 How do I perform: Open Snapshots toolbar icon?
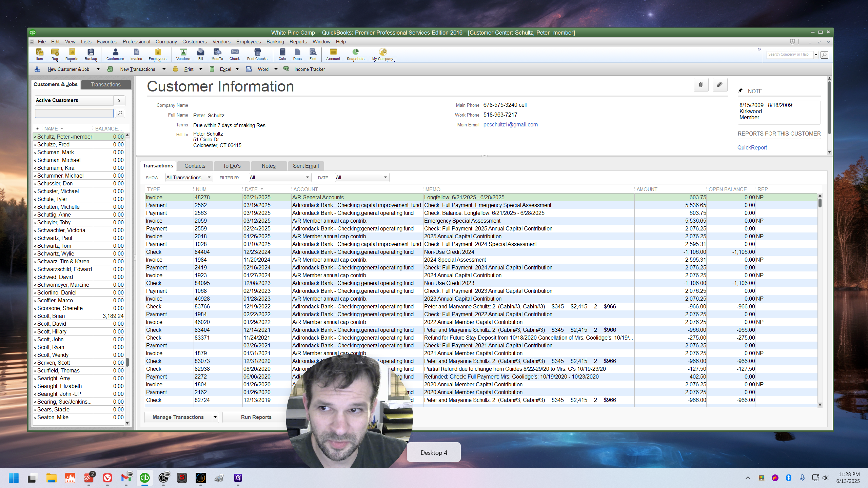point(356,54)
